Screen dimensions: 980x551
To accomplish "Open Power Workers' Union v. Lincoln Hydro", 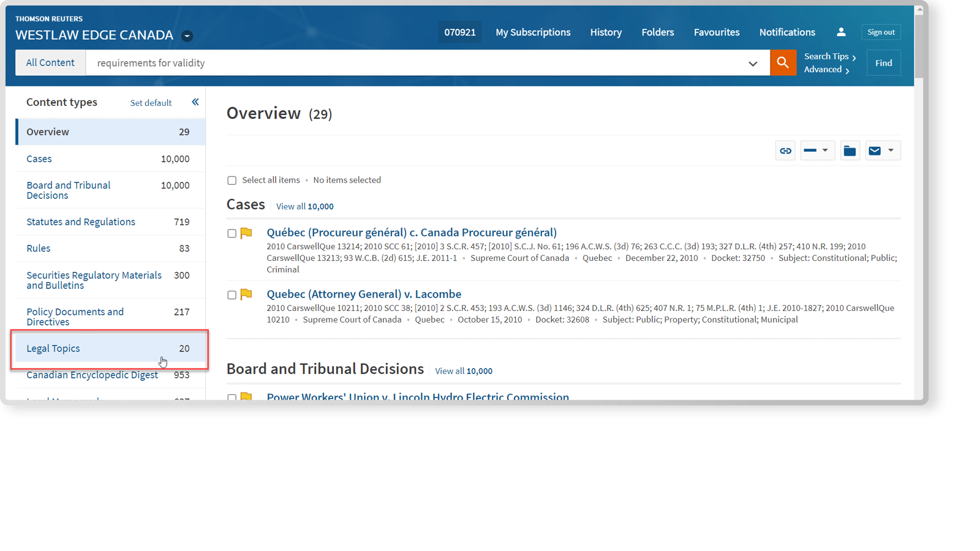I will coord(418,396).
